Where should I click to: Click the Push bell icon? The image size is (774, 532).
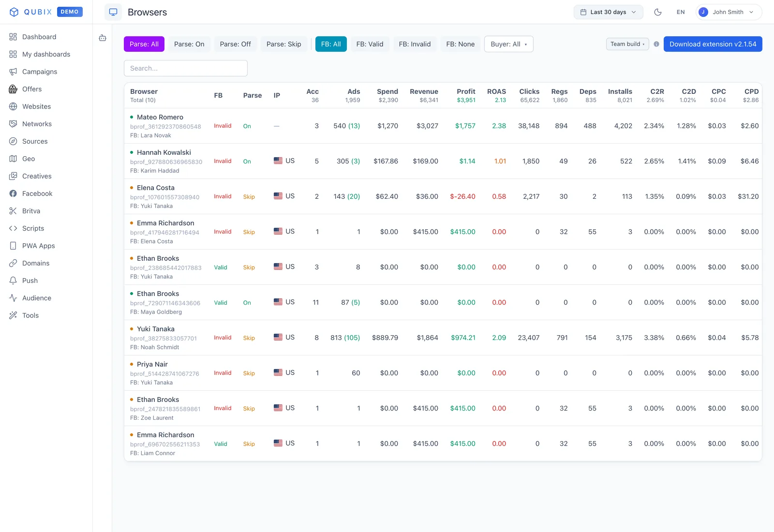[x=13, y=281]
